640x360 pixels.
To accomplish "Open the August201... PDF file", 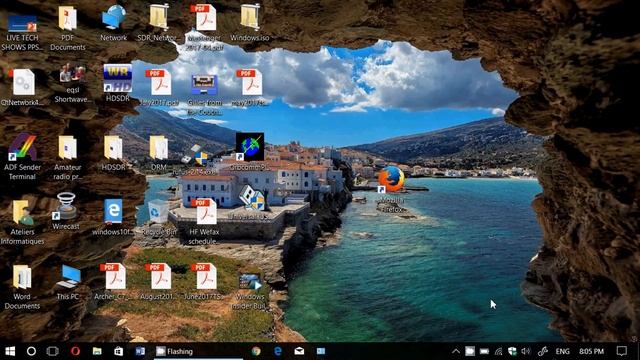I will pyautogui.click(x=159, y=282).
